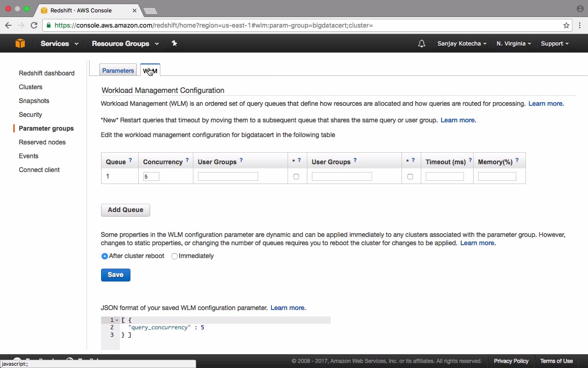Expand the Resource Groups menu
Screen dimensions: 588x368
(x=125, y=44)
